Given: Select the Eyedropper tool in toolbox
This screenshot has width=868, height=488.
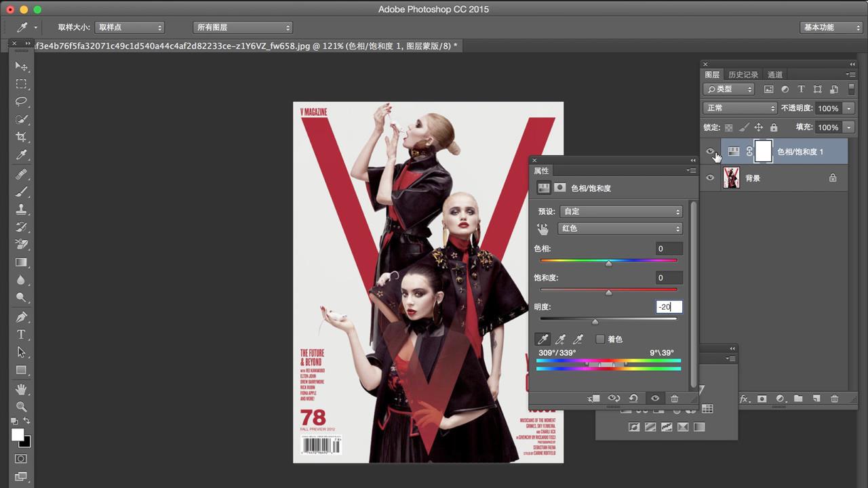Looking at the screenshot, I should [x=21, y=155].
